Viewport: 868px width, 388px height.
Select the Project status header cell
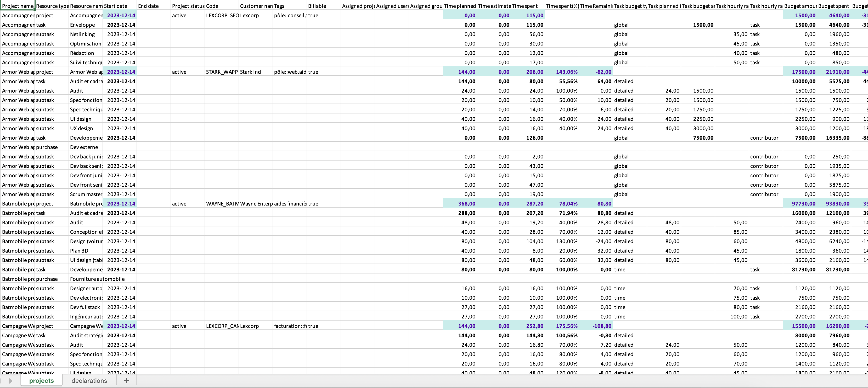point(188,6)
